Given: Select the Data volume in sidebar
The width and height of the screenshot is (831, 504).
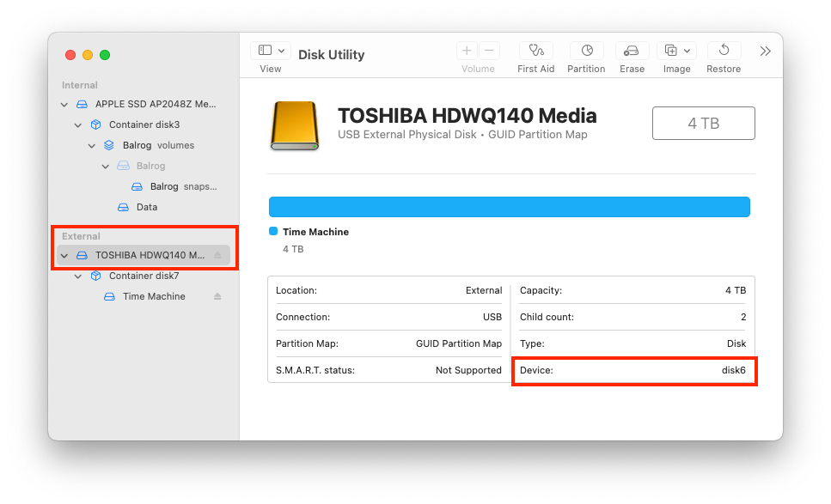Looking at the screenshot, I should 147,207.
